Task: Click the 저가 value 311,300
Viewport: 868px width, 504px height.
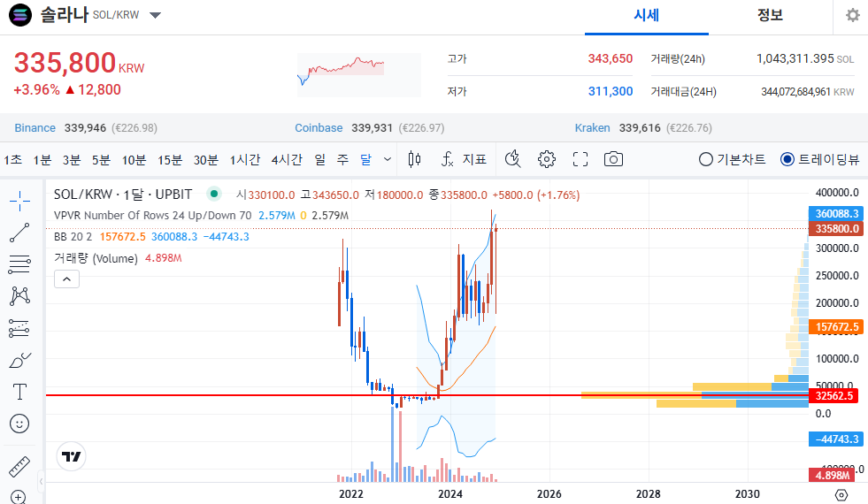Action: (610, 91)
